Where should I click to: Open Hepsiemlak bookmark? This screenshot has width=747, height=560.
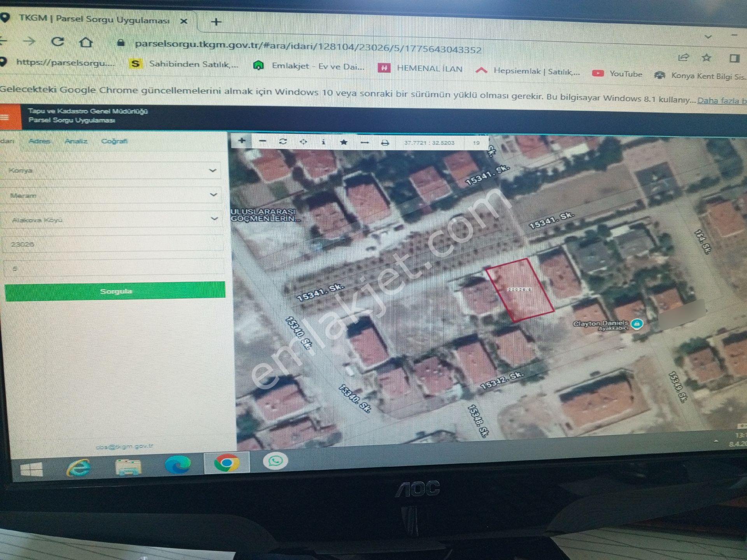pos(528,71)
